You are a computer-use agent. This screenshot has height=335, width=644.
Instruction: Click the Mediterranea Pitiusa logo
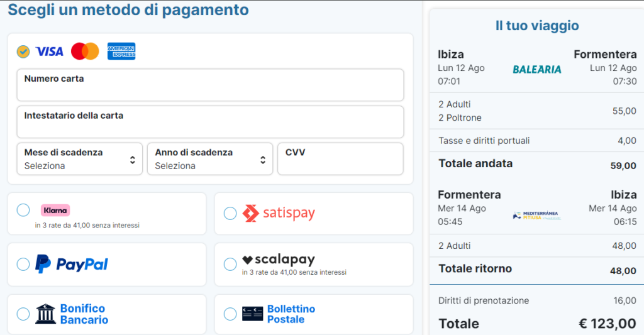coord(536,216)
